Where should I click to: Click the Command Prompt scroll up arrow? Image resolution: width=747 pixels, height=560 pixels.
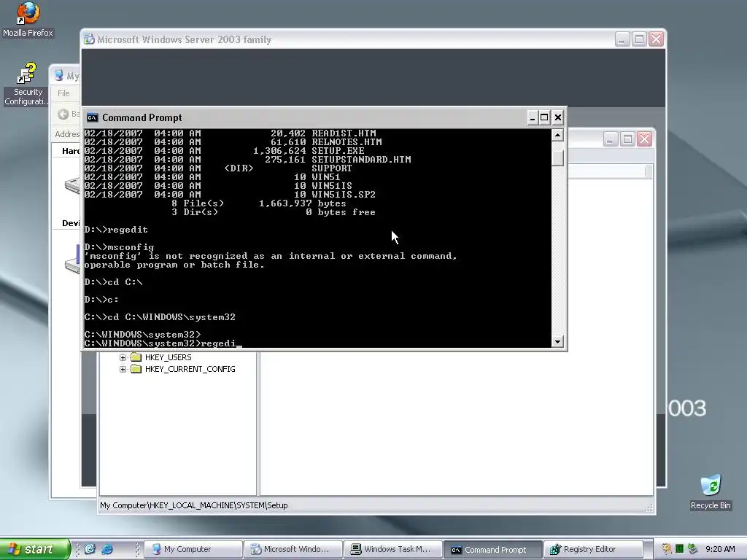(x=558, y=135)
